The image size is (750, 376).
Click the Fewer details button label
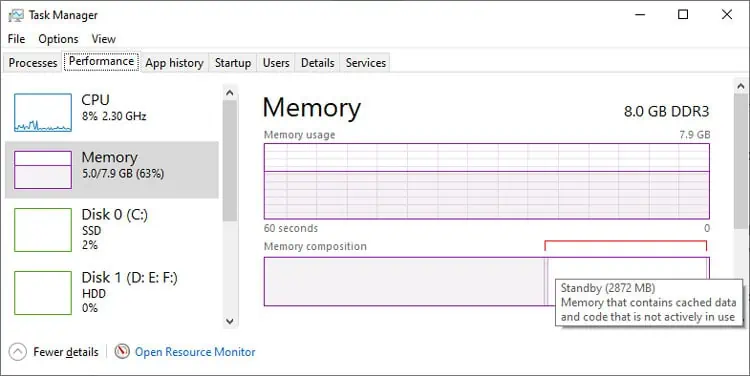tap(66, 352)
